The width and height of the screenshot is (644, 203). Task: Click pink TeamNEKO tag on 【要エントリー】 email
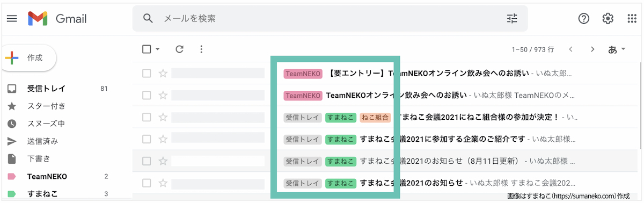point(303,73)
